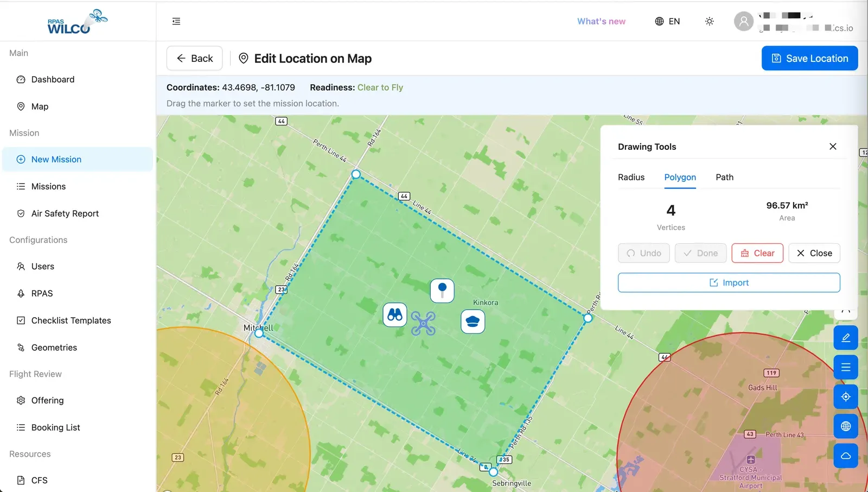
Task: Click the Import button
Action: (729, 282)
